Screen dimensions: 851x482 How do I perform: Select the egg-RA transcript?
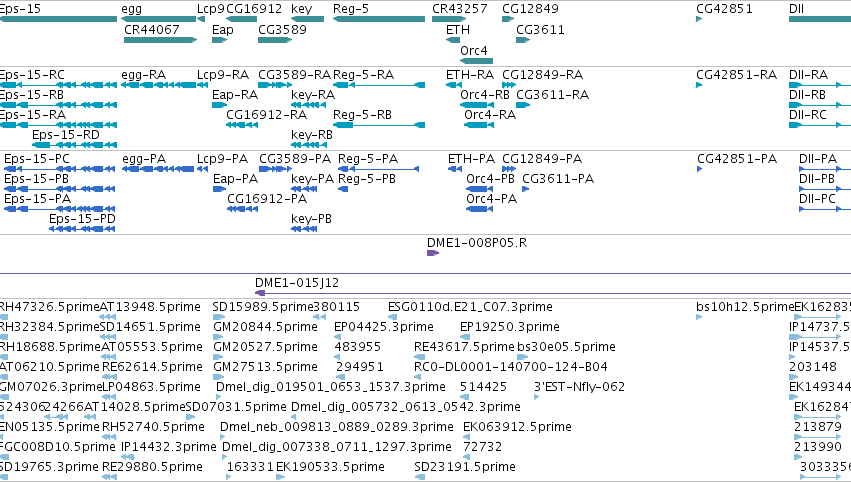pos(158,85)
